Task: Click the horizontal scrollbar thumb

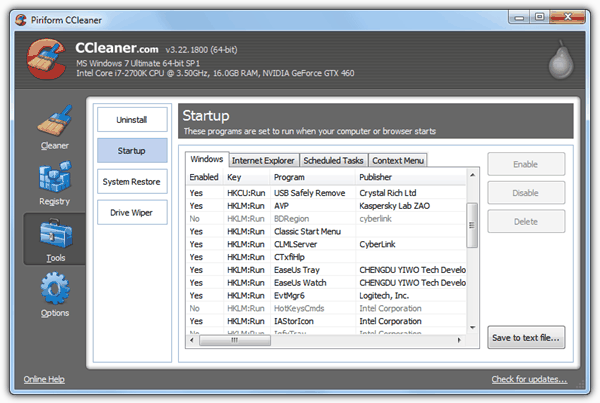Action: [x=235, y=340]
